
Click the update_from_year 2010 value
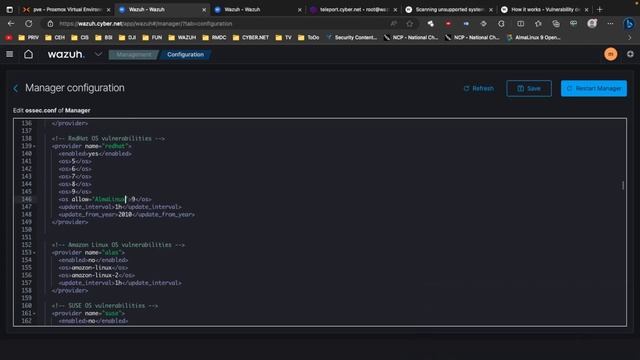coord(125,214)
